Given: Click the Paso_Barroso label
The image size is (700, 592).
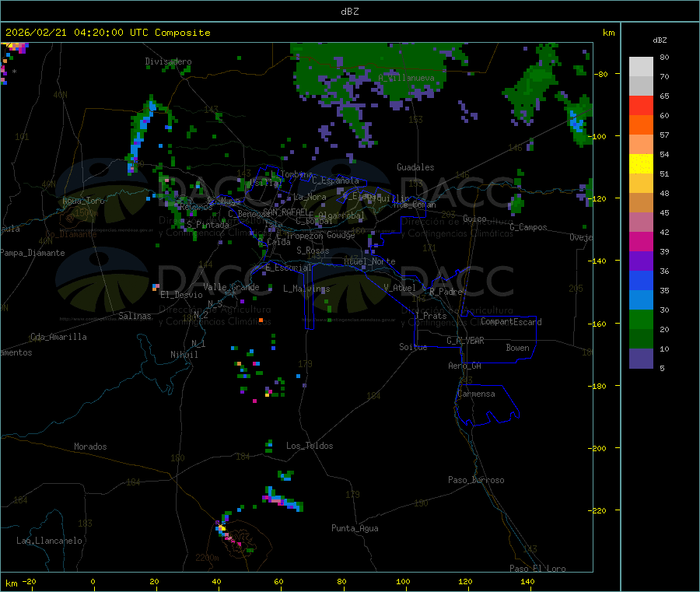Looking at the screenshot, I should tap(476, 481).
